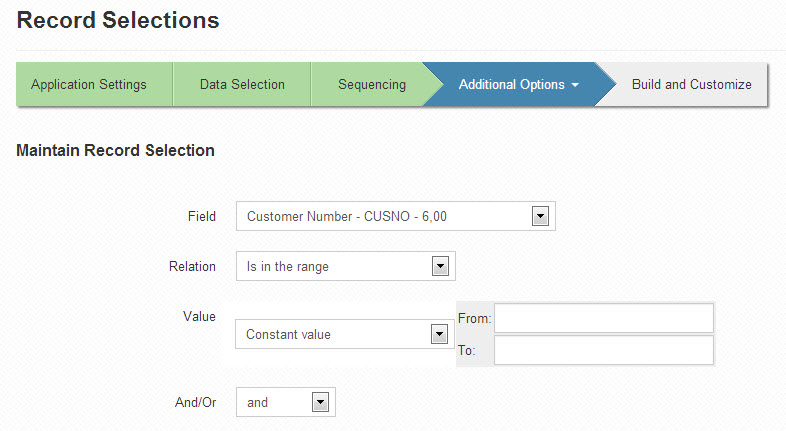This screenshot has width=786, height=431.
Task: Open the Field dropdown showing Customer Number
Action: pos(396,216)
